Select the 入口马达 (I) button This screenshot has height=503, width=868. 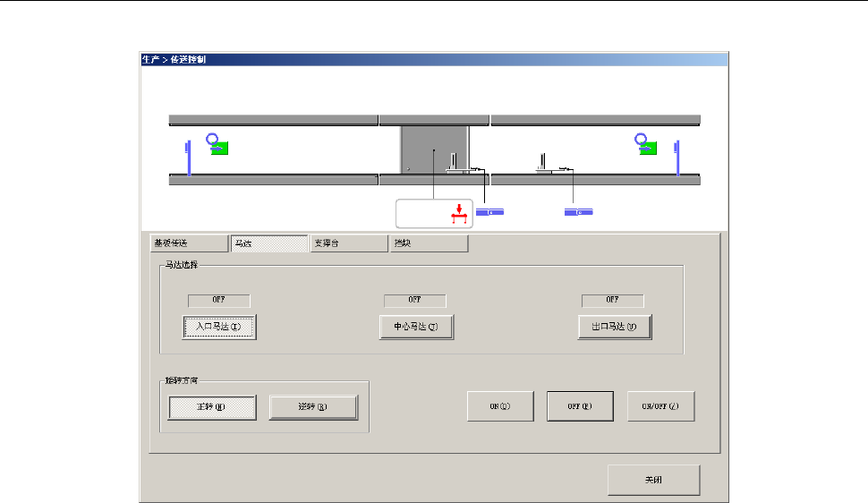(x=219, y=327)
